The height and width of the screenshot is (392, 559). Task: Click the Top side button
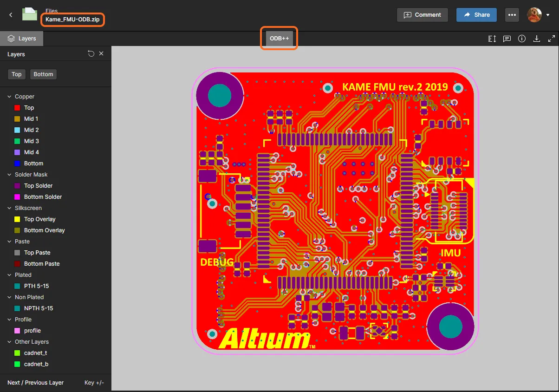pos(17,74)
